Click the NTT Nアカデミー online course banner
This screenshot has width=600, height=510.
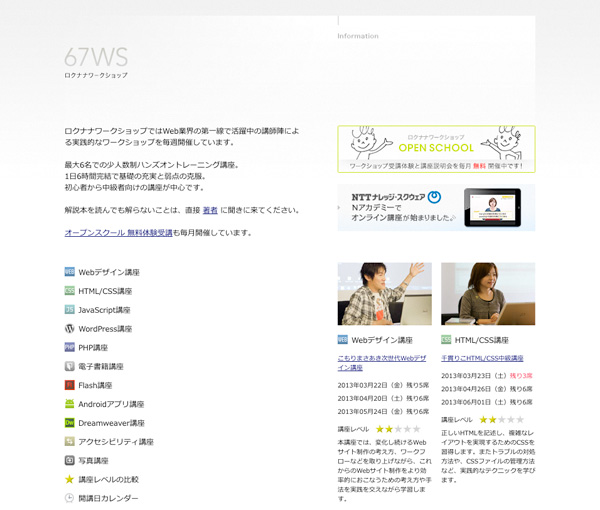click(x=436, y=207)
